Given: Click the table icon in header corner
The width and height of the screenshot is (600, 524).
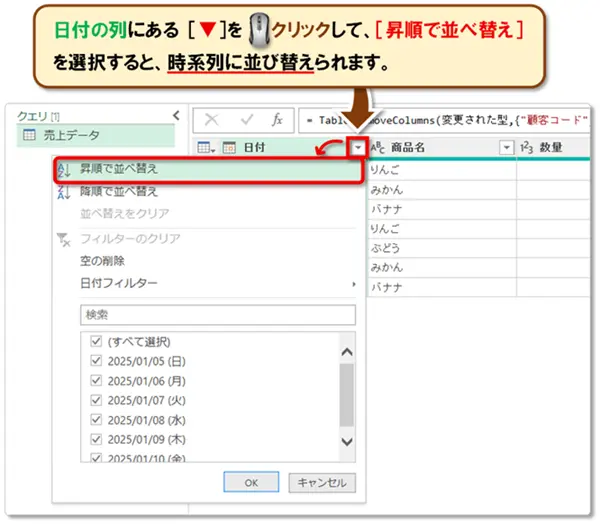Looking at the screenshot, I should coord(206,147).
